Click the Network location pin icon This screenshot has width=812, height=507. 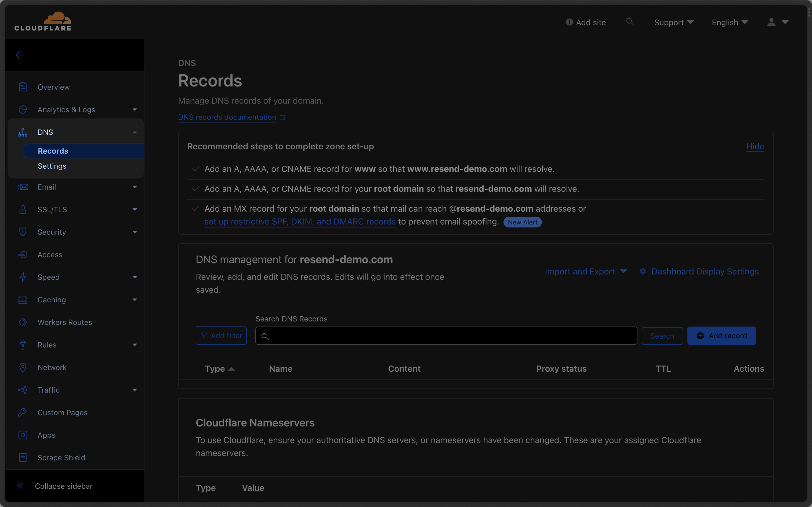tap(23, 368)
